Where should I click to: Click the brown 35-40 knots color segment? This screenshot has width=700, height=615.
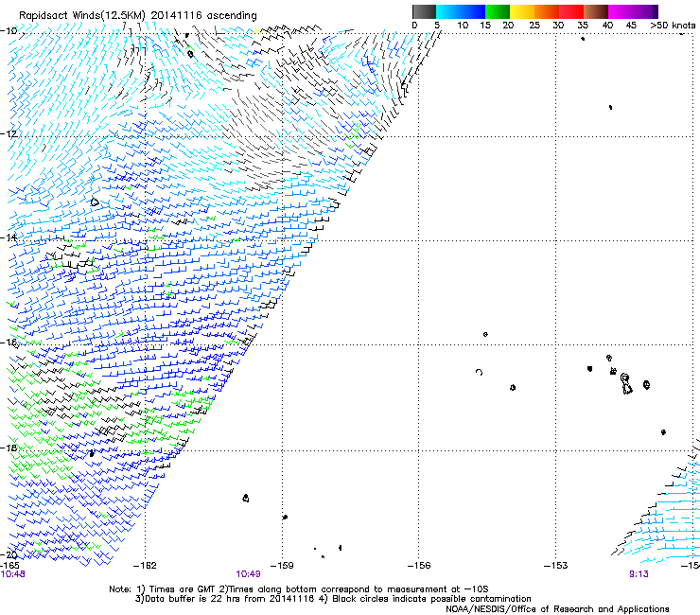[x=596, y=11]
